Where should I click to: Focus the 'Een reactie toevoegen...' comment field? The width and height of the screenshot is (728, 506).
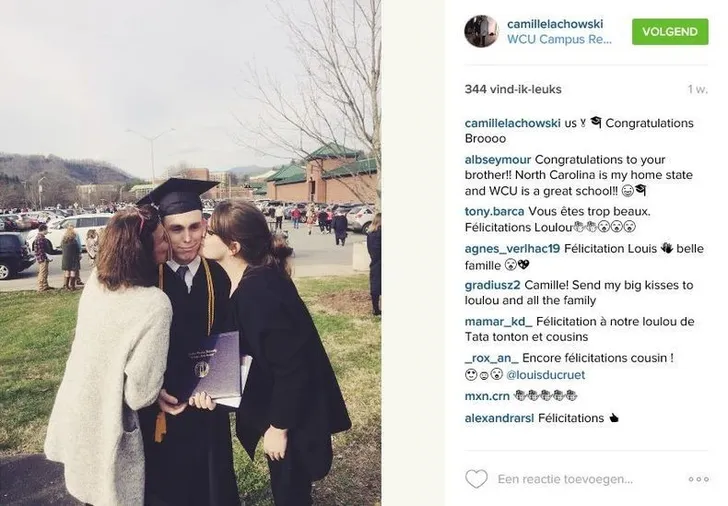pos(565,479)
